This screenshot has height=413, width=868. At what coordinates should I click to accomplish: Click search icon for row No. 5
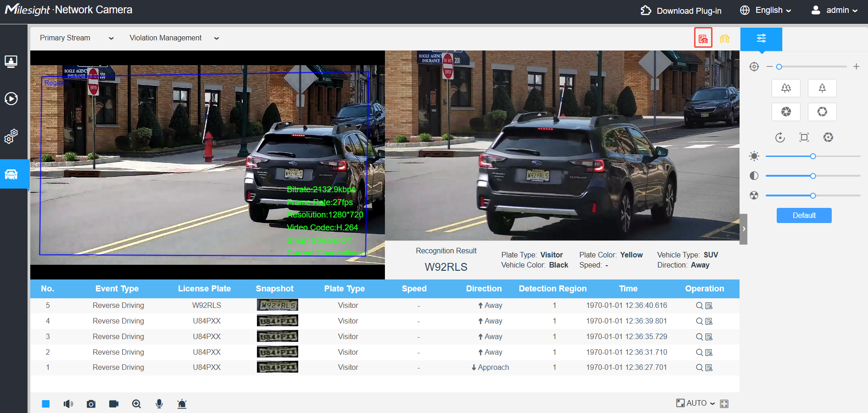click(x=700, y=306)
